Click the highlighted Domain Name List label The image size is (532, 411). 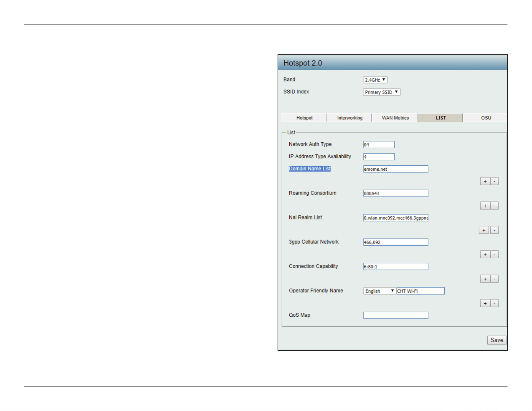(310, 168)
